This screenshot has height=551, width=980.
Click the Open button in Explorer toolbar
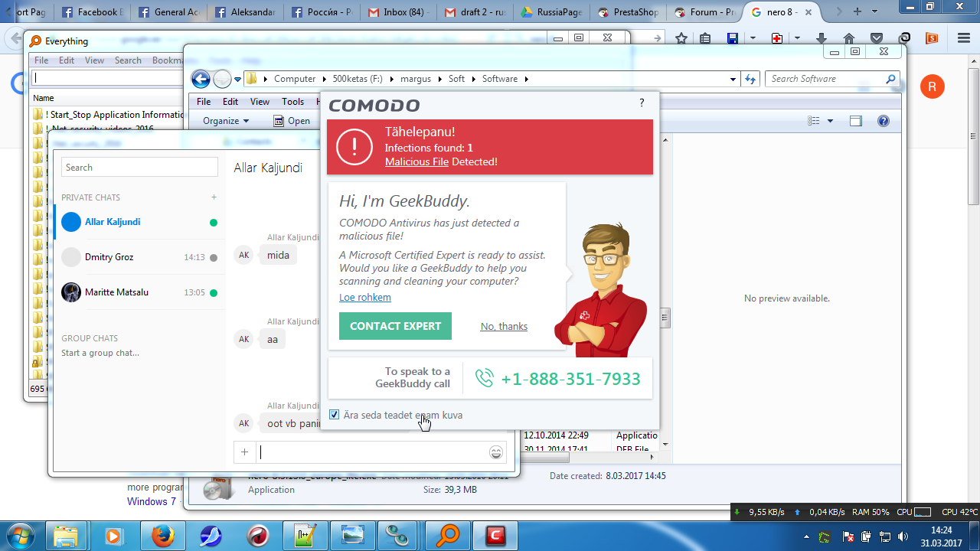coord(292,121)
